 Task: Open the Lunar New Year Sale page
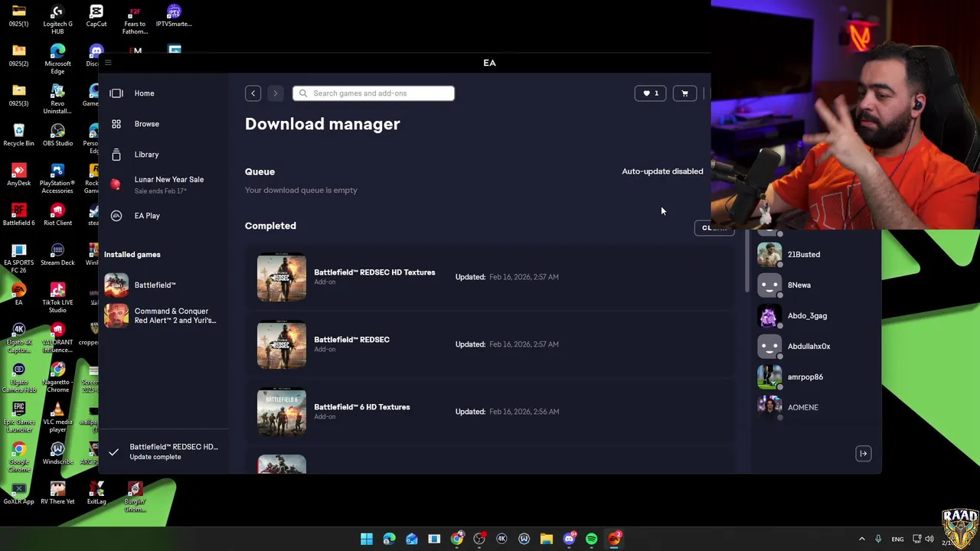point(168,184)
